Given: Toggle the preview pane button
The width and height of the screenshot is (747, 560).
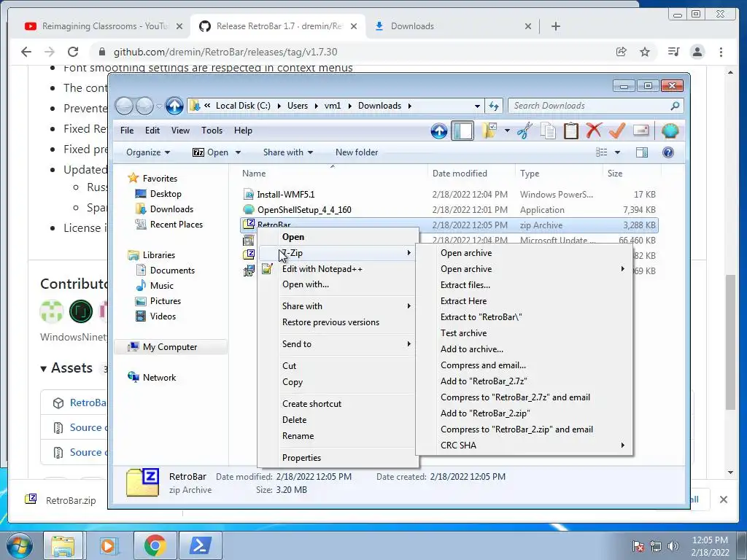Looking at the screenshot, I should click(x=642, y=152).
